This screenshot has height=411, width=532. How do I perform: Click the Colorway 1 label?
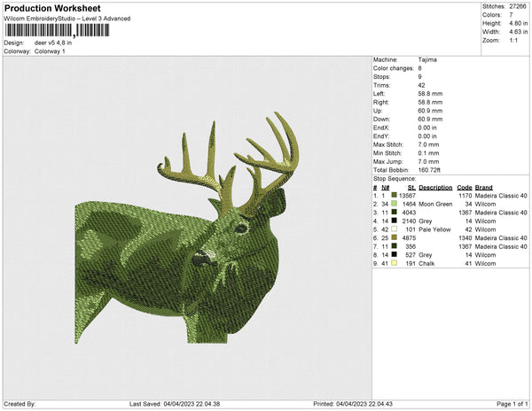click(x=50, y=51)
